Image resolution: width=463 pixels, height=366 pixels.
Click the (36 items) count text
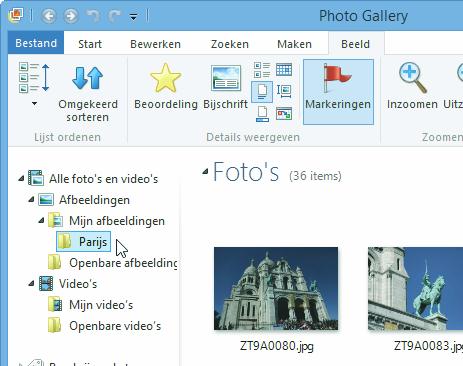point(315,176)
